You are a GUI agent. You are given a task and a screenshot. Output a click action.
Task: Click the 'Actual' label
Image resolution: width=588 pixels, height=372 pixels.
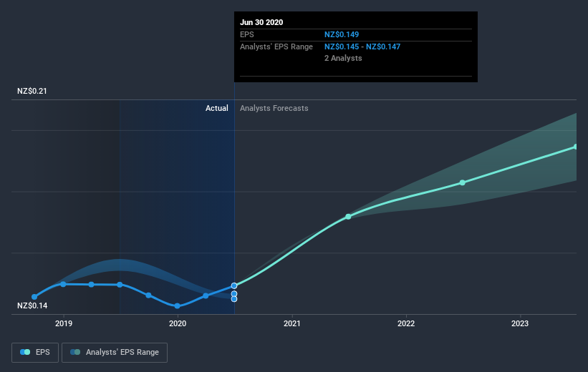(x=217, y=108)
